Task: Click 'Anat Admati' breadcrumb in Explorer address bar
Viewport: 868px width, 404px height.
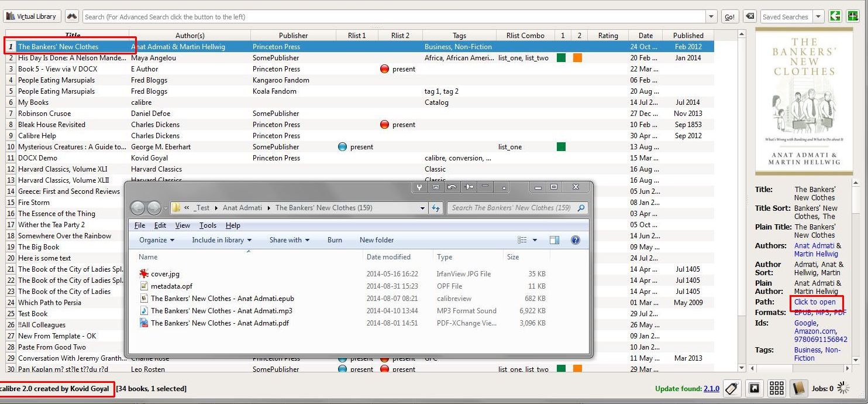Action: coord(242,208)
